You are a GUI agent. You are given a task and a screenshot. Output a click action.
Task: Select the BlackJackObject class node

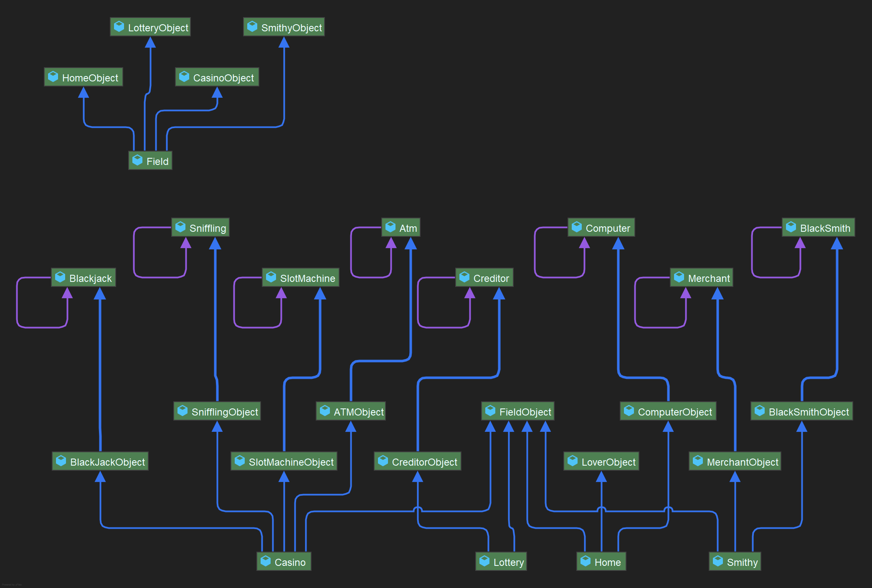pyautogui.click(x=100, y=461)
